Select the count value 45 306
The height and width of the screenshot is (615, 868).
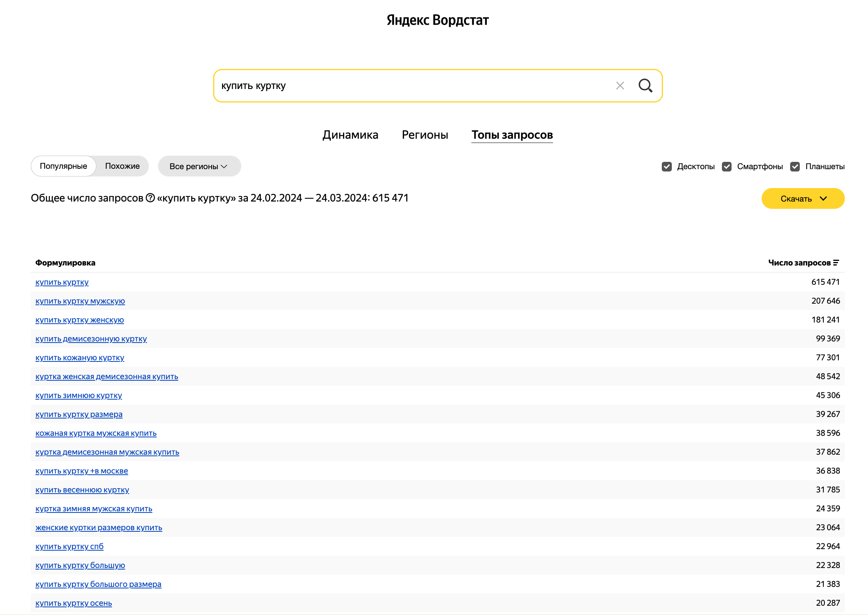click(x=828, y=395)
